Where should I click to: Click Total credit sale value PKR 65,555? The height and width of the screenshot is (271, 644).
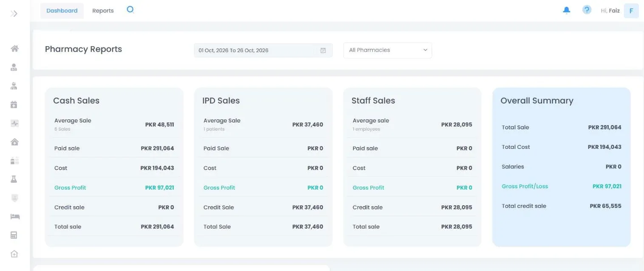(x=605, y=206)
